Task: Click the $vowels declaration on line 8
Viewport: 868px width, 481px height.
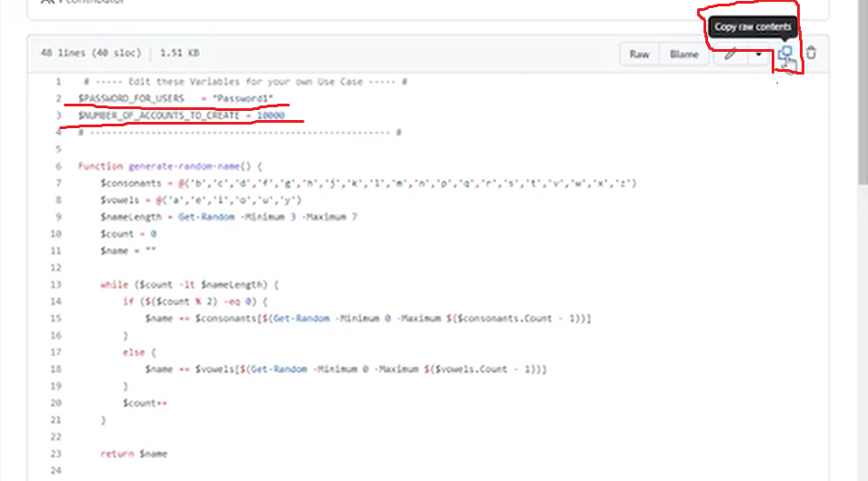Action: (x=120, y=200)
